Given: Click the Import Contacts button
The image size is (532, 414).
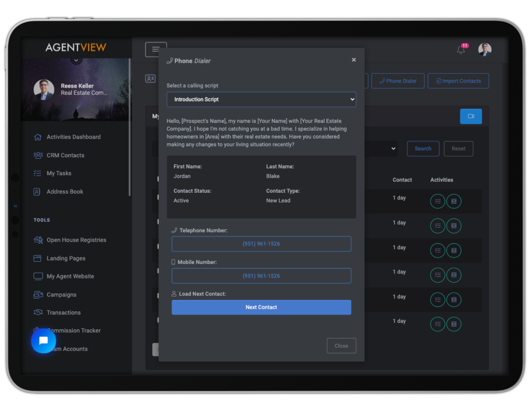Looking at the screenshot, I should tap(458, 81).
